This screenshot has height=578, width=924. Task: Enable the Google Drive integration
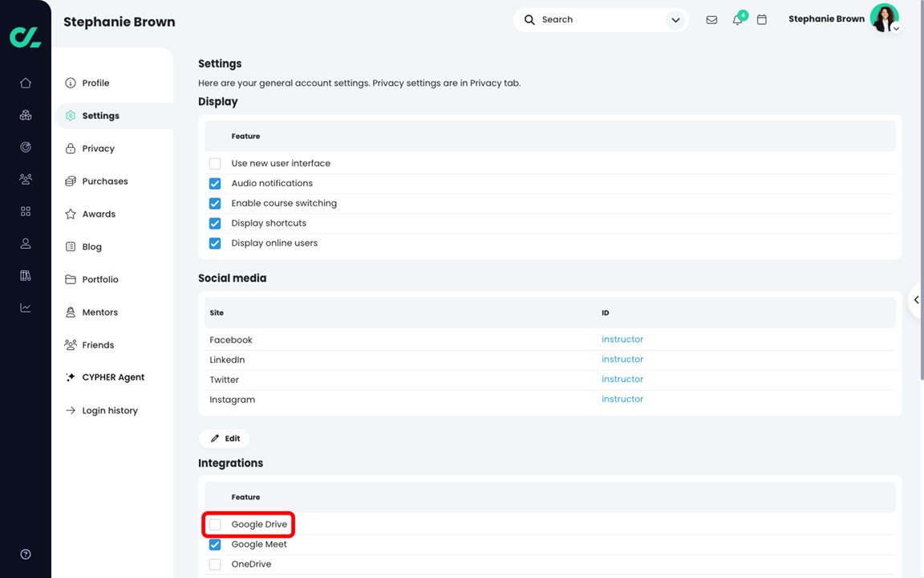[x=215, y=524]
